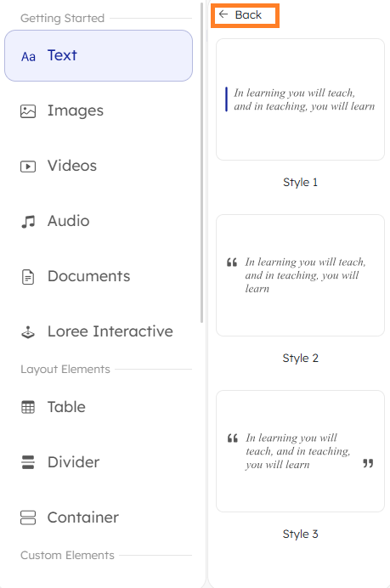
Task: Select the Images picture icon
Action: (28, 111)
